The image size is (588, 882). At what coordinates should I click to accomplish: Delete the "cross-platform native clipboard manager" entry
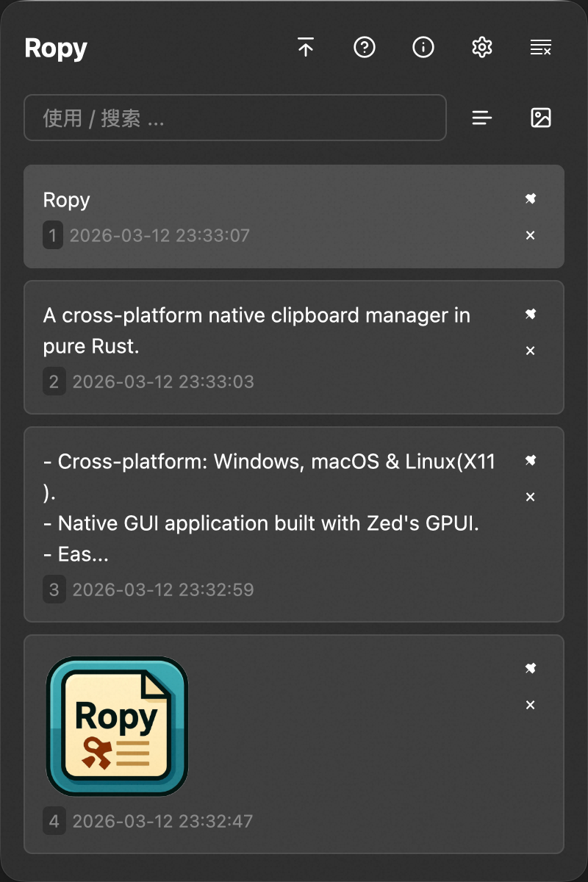[531, 351]
